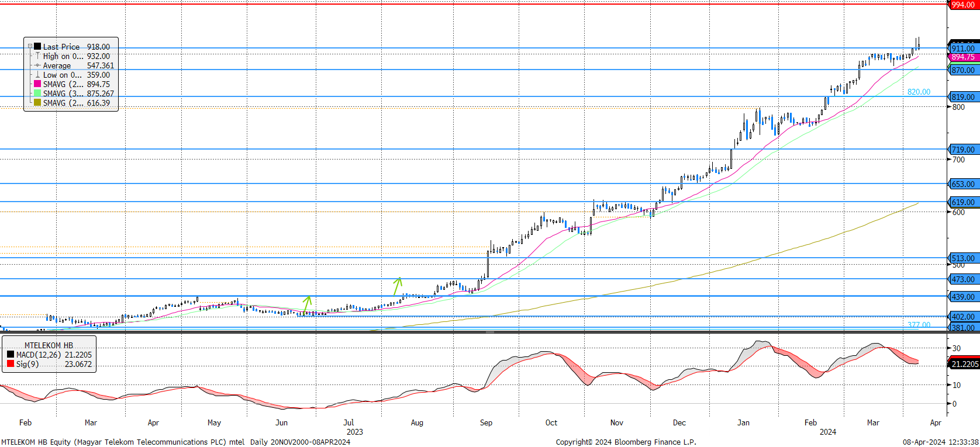Click the black 21.2205 MACD axis tag
The width and height of the screenshot is (980, 447).
pos(963,364)
